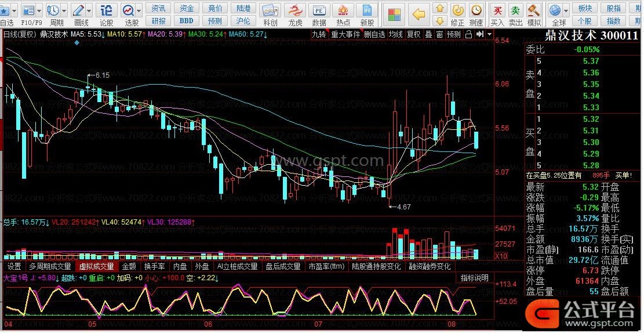
Task: Go back with the yellow left arrow
Action: point(418,15)
